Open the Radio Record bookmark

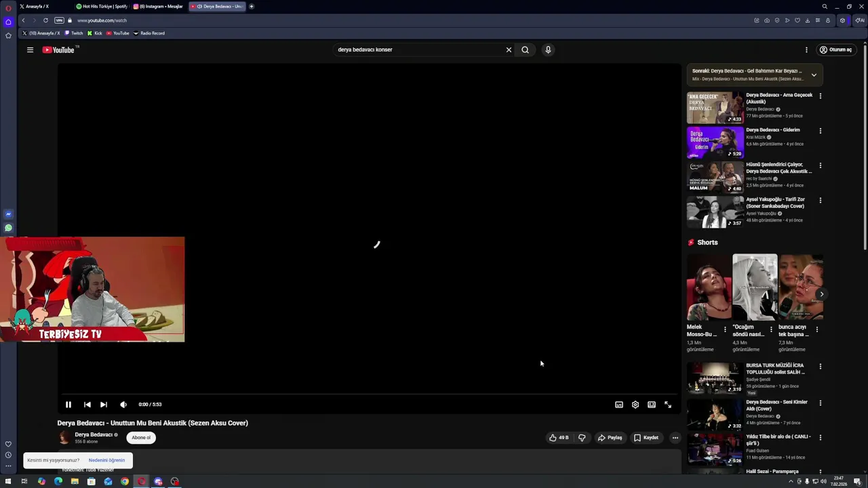[149, 33]
